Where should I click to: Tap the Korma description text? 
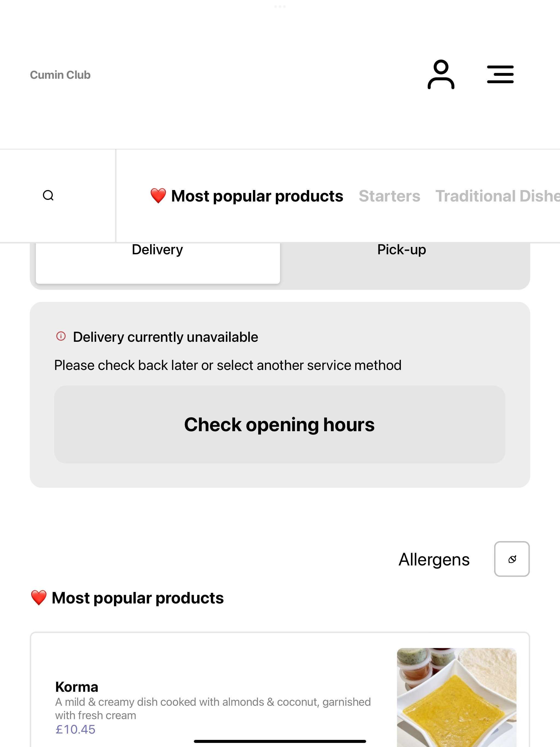(213, 708)
